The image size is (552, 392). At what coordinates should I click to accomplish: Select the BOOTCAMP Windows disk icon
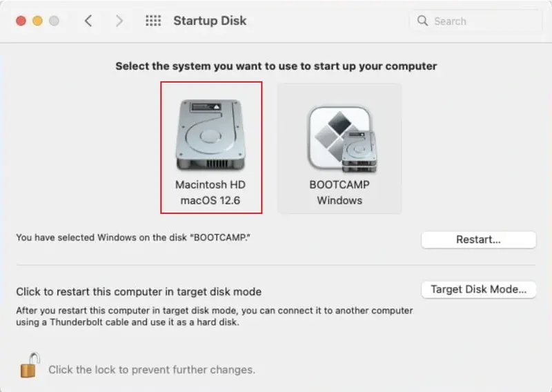339,139
